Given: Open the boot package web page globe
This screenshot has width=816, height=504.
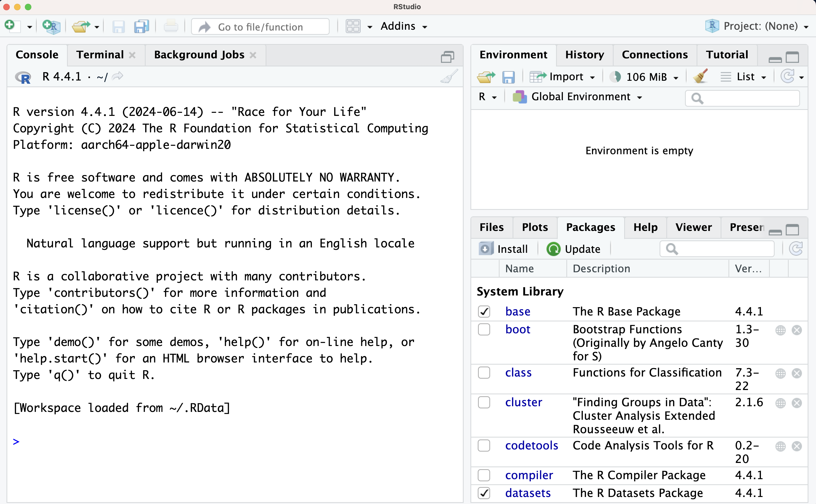Looking at the screenshot, I should click(780, 330).
